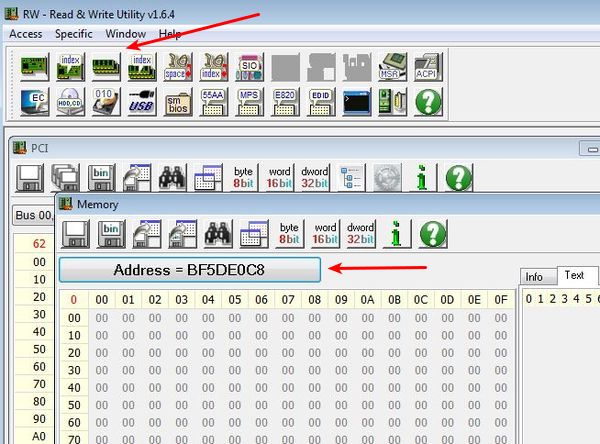Viewport: 600px width, 444px height.
Task: Save PCI data as bin file
Action: coord(101,178)
